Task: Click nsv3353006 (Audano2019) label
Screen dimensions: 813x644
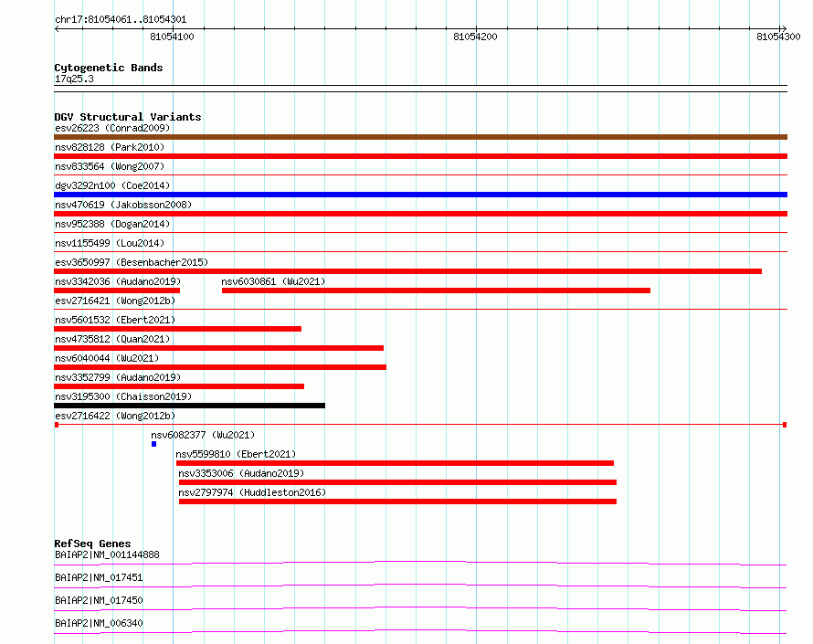Action: [241, 473]
